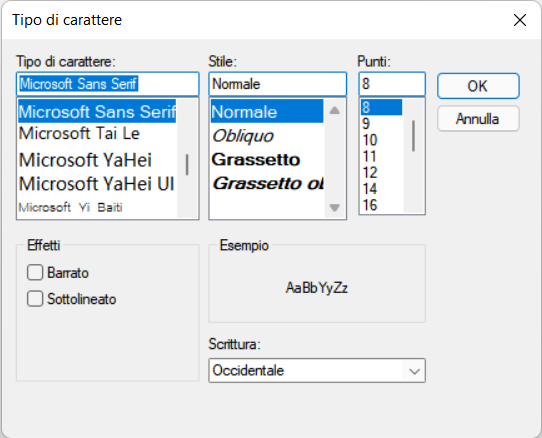Choose size 12 in size list

tap(381, 173)
